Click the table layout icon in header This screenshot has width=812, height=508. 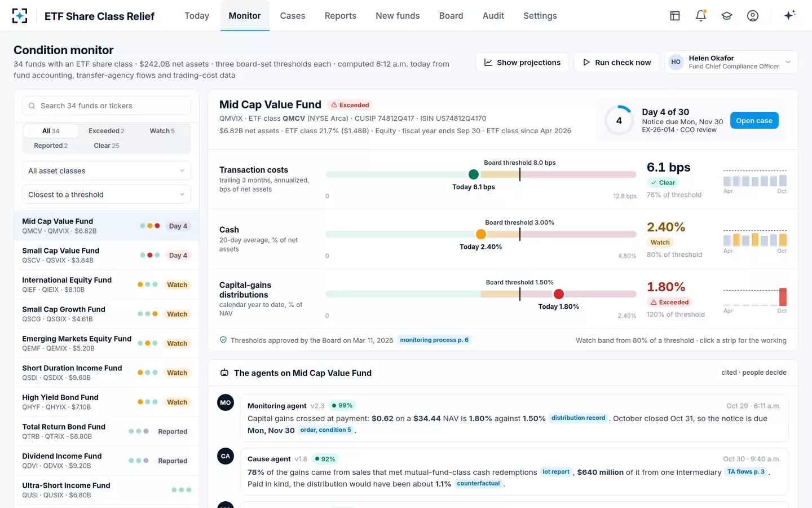pos(675,16)
